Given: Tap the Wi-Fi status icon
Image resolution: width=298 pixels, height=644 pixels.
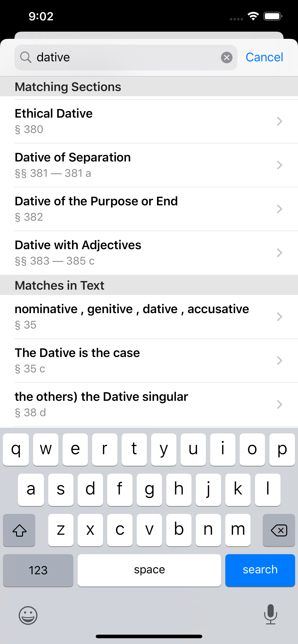Looking at the screenshot, I should (253, 17).
